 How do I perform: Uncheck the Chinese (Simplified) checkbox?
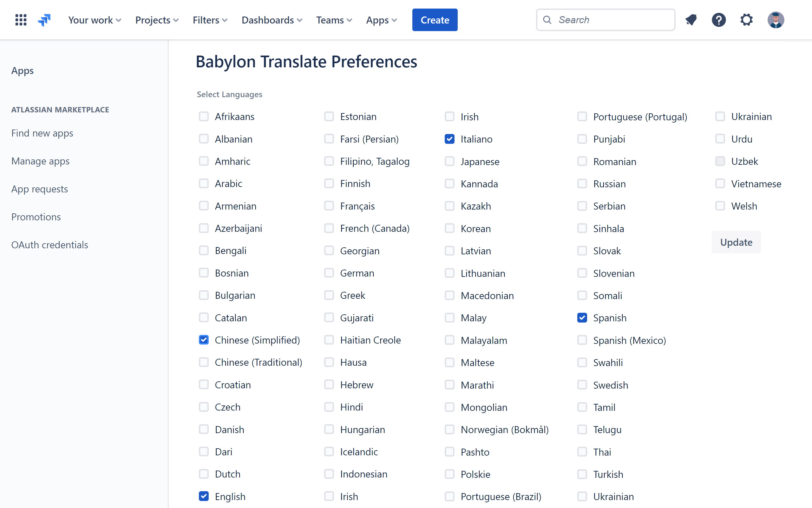coord(204,340)
